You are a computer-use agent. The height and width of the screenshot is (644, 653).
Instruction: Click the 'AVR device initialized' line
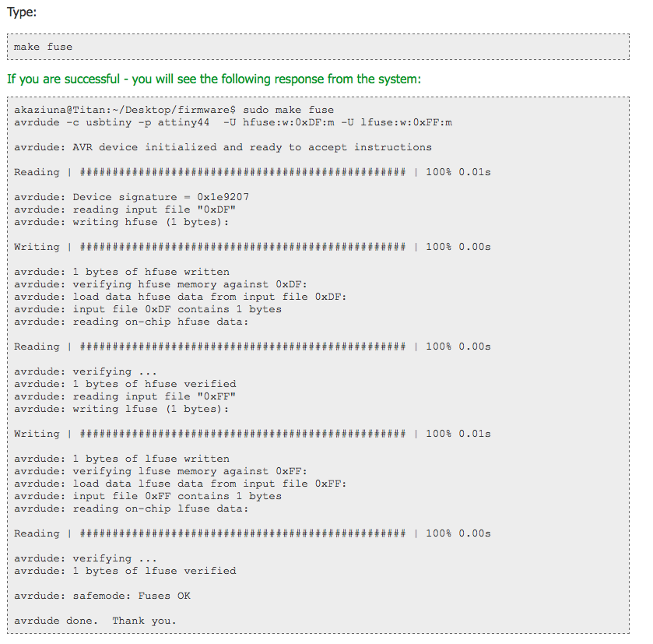223,147
